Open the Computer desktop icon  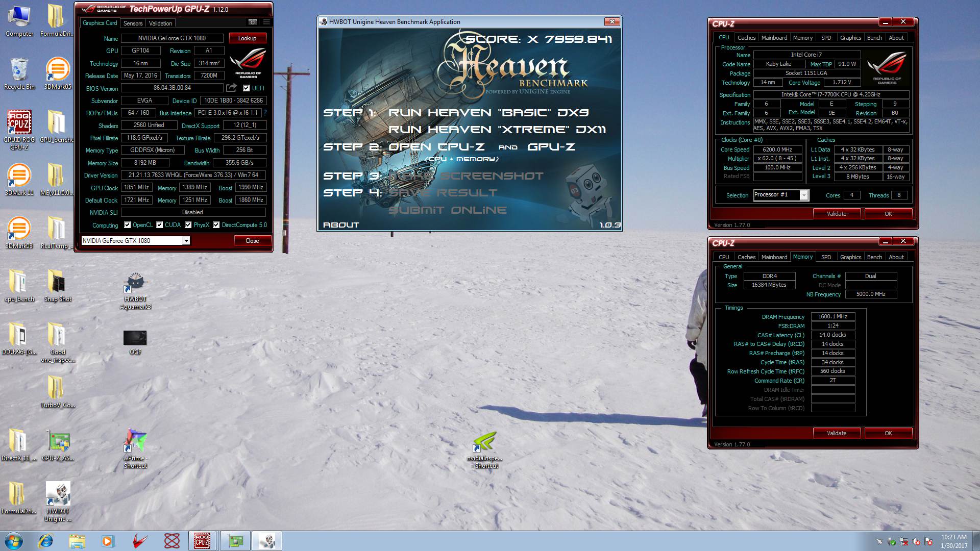tap(19, 20)
